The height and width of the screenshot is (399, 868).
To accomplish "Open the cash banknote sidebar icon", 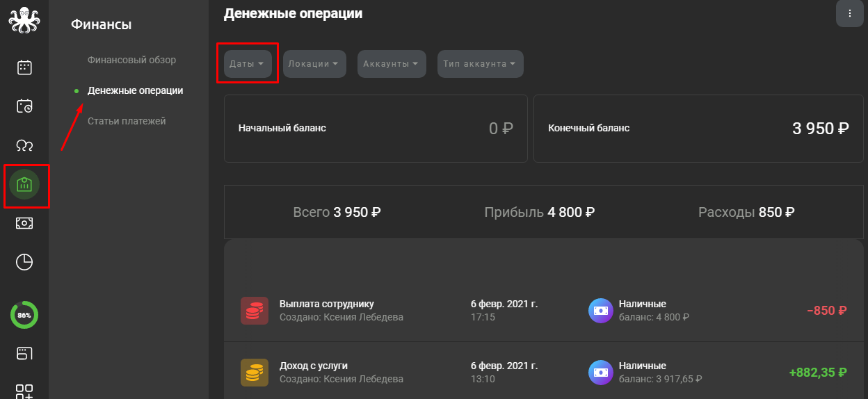I will 24,223.
